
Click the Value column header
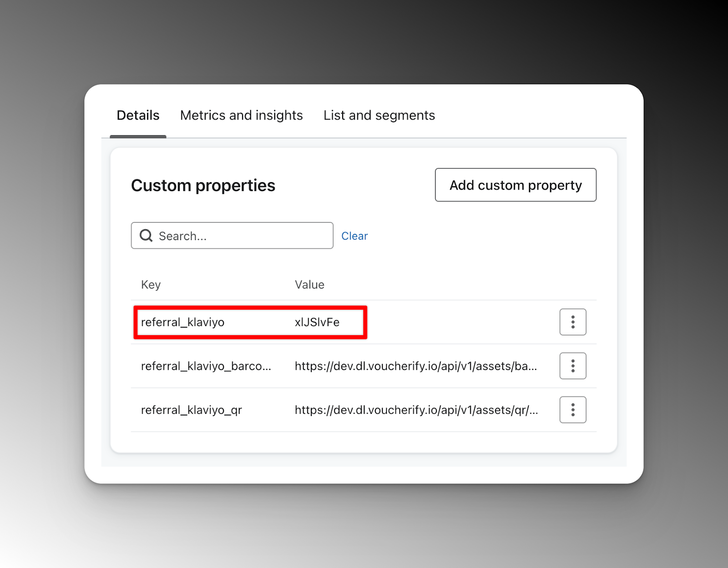(x=309, y=285)
